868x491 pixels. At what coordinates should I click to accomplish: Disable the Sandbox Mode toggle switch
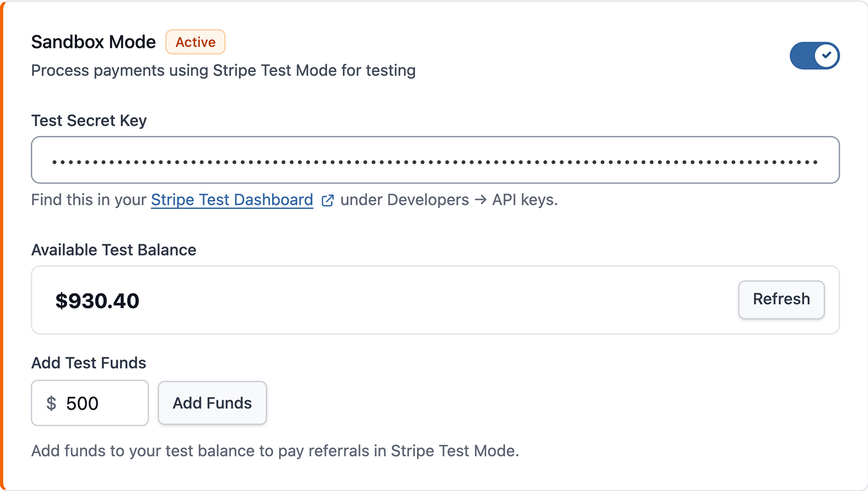(814, 56)
